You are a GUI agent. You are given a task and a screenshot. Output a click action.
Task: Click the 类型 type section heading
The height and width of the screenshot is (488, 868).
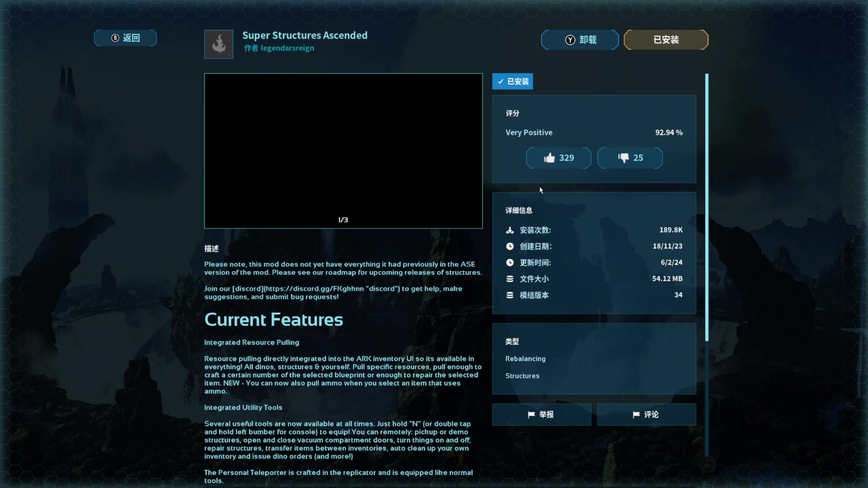point(512,342)
